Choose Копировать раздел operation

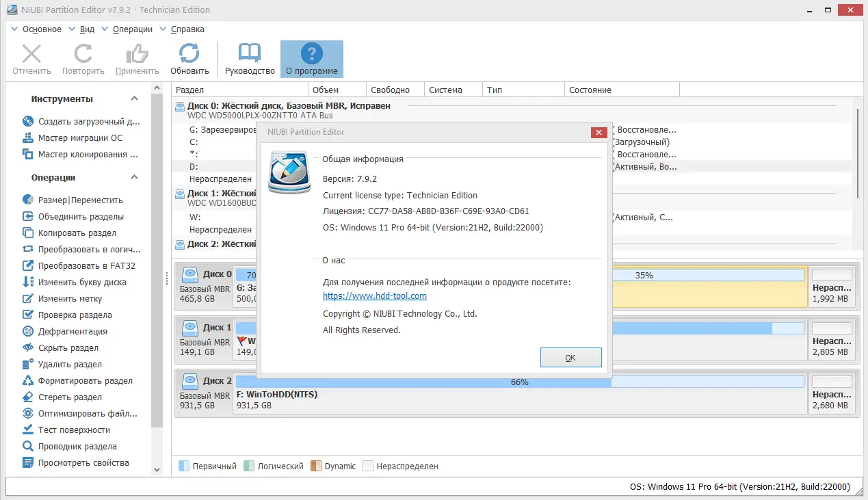click(x=69, y=233)
